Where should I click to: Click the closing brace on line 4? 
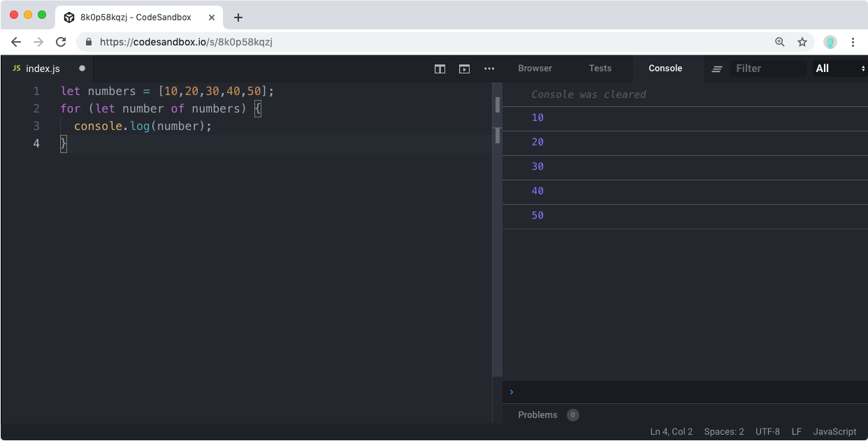64,143
